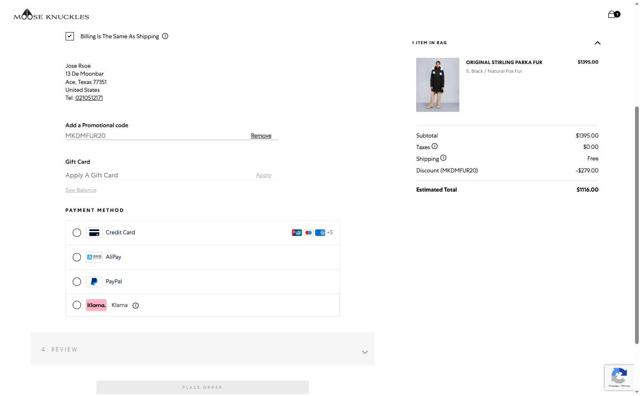Viewport: 640px width, 396px height.
Task: Uncheck Billing Is The Same As Shipping
Action: 69,36
